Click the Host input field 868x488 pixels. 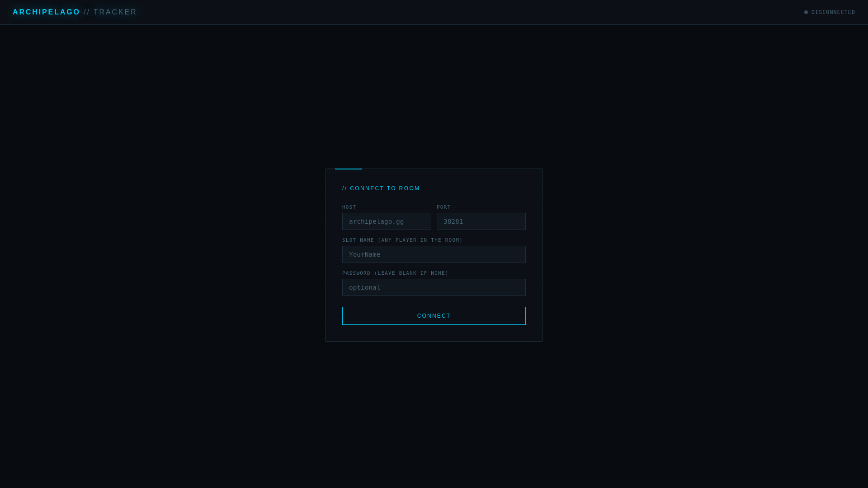[387, 221]
